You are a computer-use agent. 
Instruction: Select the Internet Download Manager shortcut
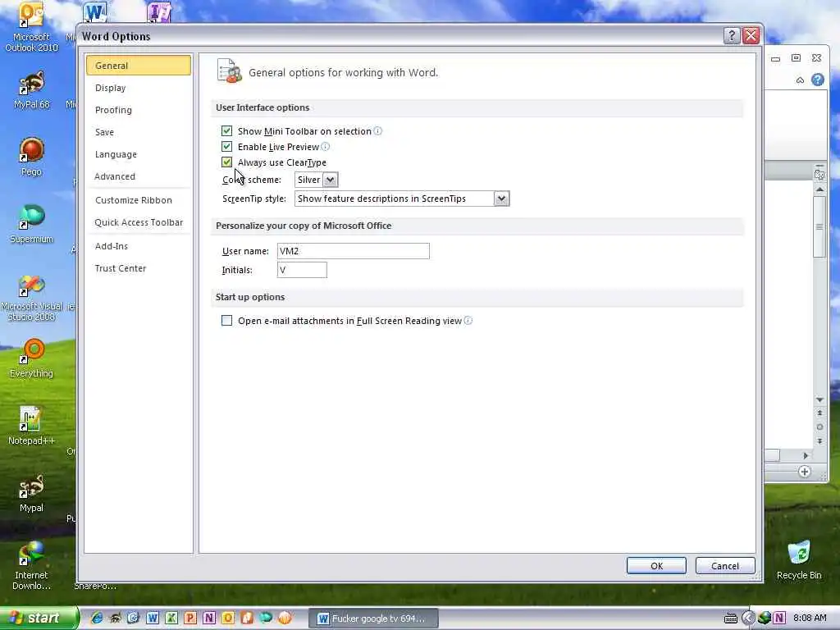click(31, 566)
